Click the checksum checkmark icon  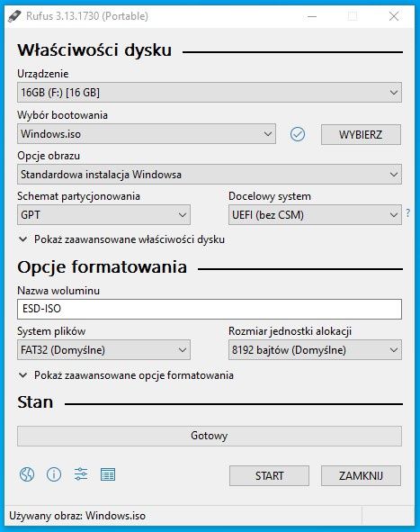298,134
